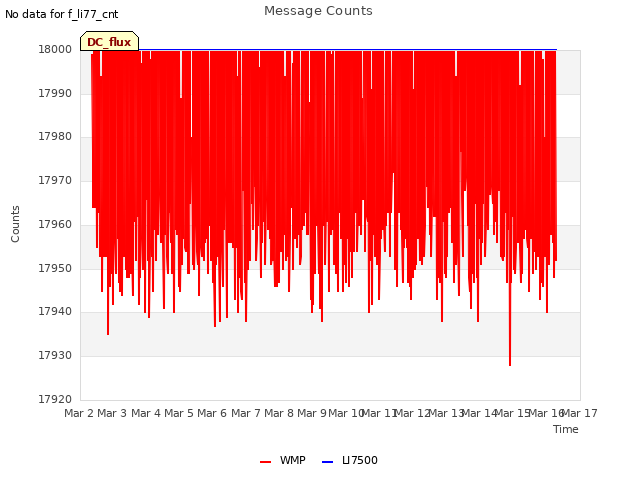Screen dimensions: 640x480
Task: Click the Mar 5 x-axis date label
Action: [x=179, y=413]
